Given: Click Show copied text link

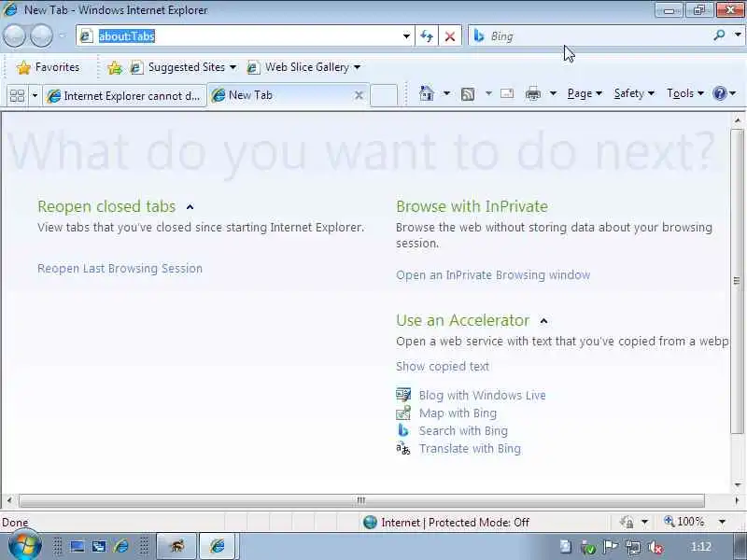Looking at the screenshot, I should coord(443,366).
